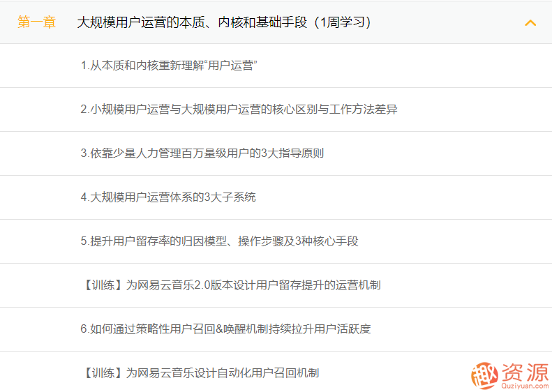The height and width of the screenshot is (392, 552).
Task: Click the red 趣 watermark logo icon
Action: 484,375
